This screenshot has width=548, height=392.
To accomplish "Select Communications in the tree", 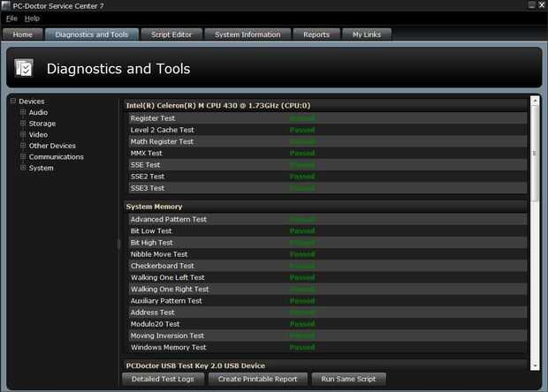I will point(57,157).
